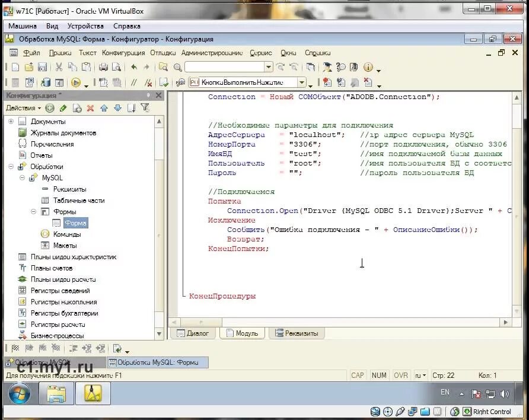Image resolution: width=529 pixels, height=420 pixels.
Task: Click the Start debugging play icon
Action: 76,82
